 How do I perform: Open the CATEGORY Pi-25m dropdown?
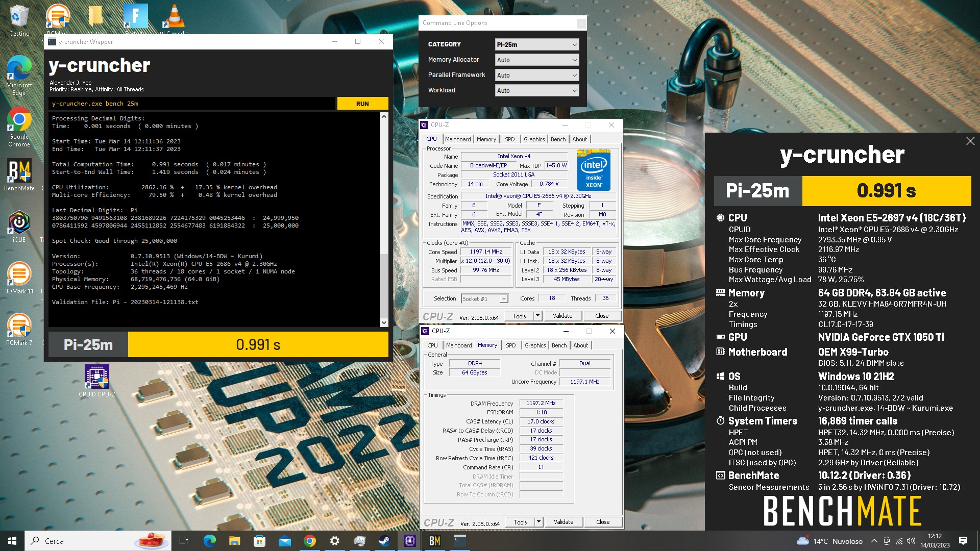pos(537,44)
